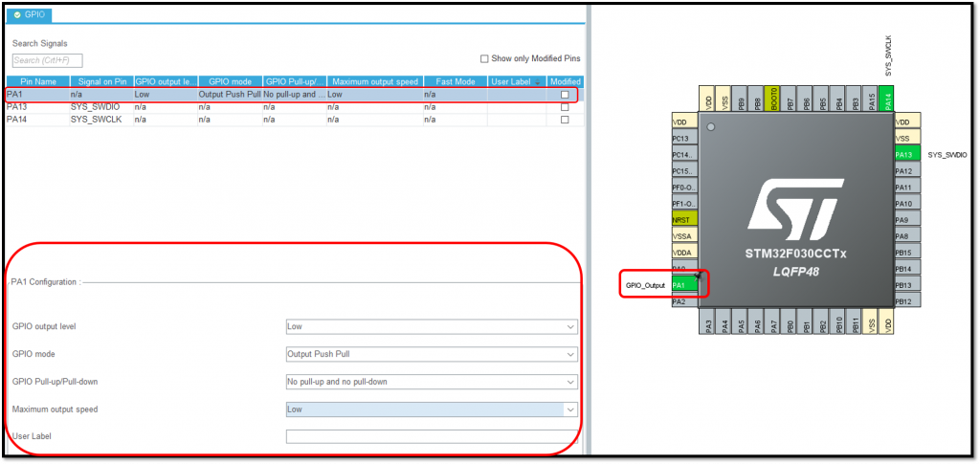Select the PC13 pin on the chip
Screen dimensions: 980x464
pos(685,139)
